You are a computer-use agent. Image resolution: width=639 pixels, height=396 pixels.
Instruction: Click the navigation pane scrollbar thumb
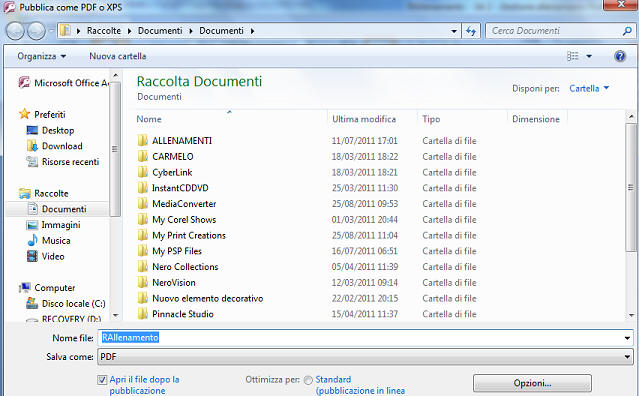(x=115, y=149)
